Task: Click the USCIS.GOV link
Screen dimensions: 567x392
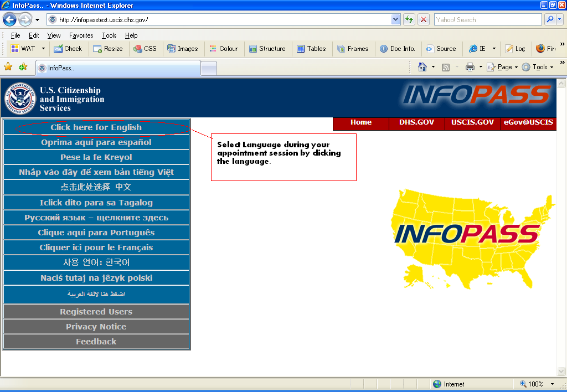Action: pos(472,122)
